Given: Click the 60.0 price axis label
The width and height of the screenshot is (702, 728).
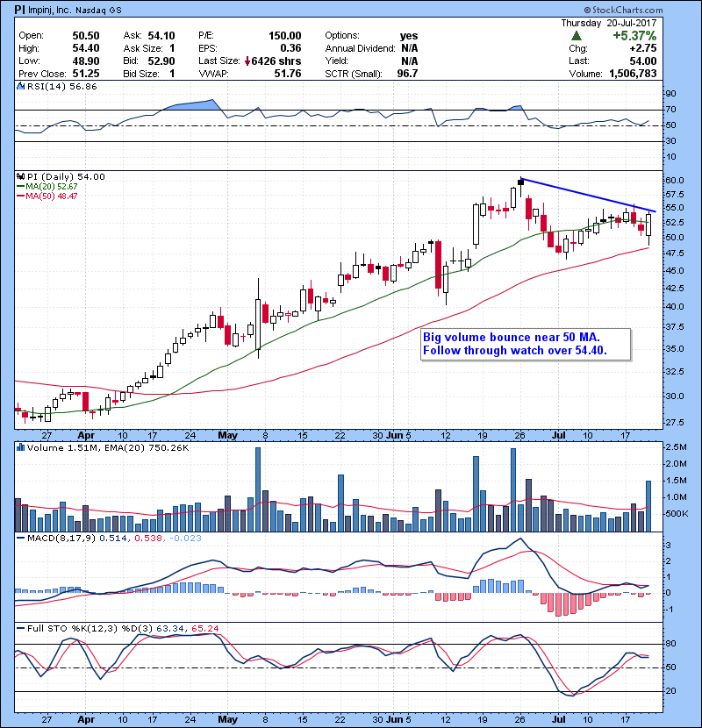Looking at the screenshot, I should [675, 180].
